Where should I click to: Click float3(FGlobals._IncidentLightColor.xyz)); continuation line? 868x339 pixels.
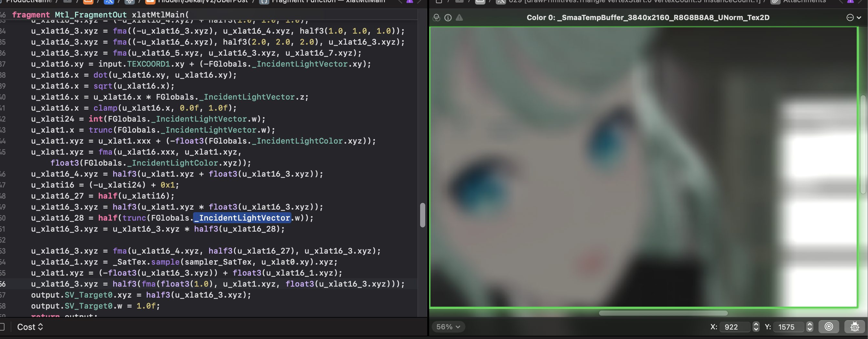(151, 163)
